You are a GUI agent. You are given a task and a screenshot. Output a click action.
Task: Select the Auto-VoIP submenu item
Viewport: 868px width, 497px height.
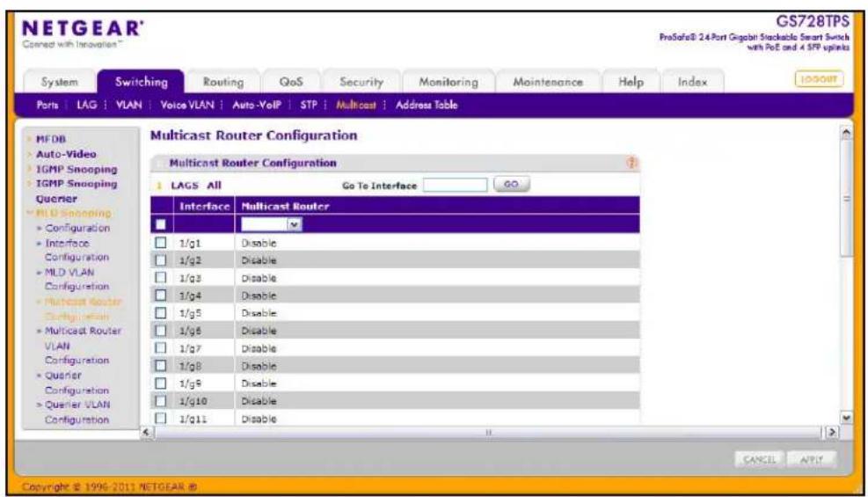(x=257, y=105)
